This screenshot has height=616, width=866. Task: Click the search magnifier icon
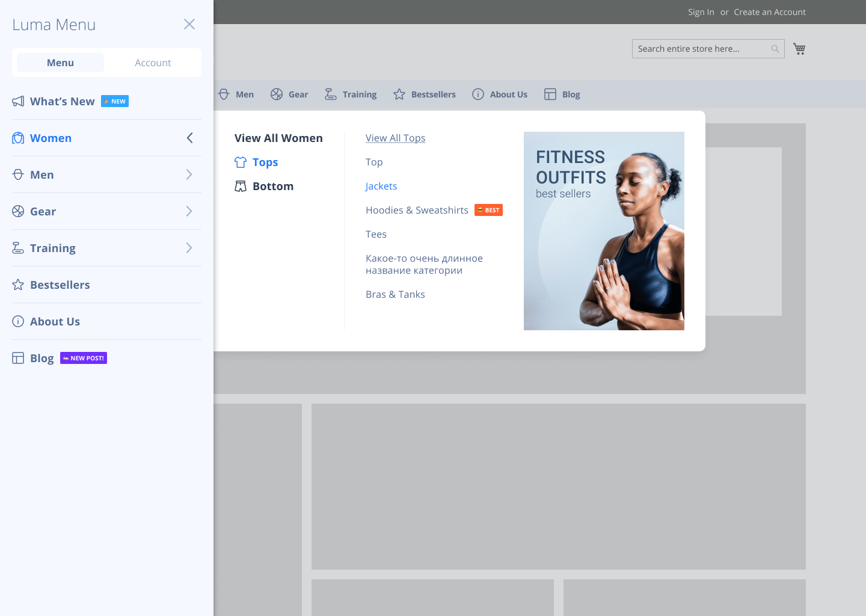click(775, 49)
